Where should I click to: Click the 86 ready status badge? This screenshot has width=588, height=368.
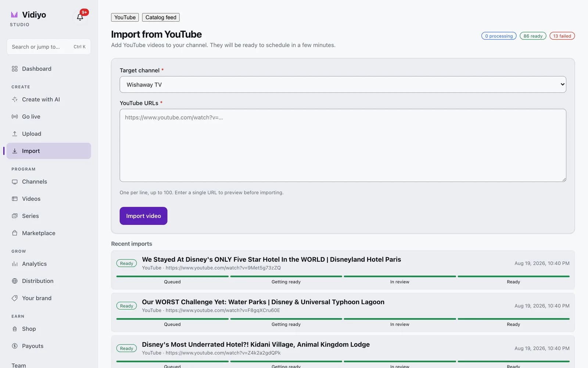(533, 36)
